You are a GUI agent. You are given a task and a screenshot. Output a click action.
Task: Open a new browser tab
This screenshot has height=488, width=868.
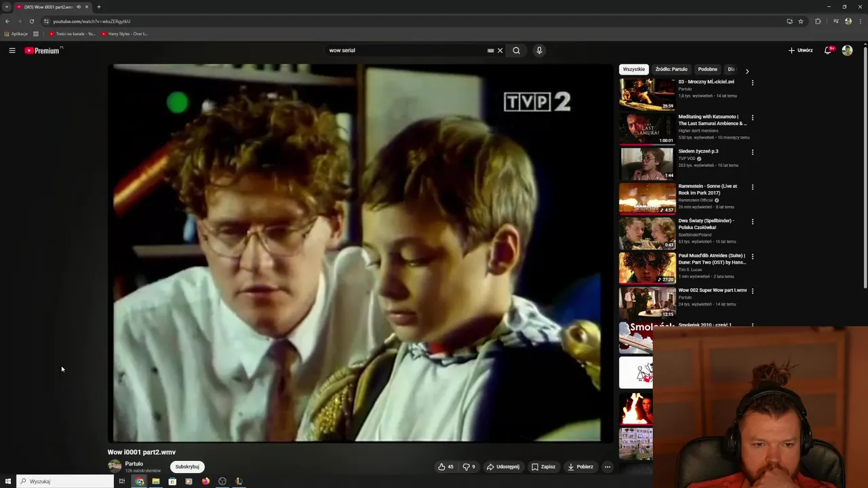99,7
